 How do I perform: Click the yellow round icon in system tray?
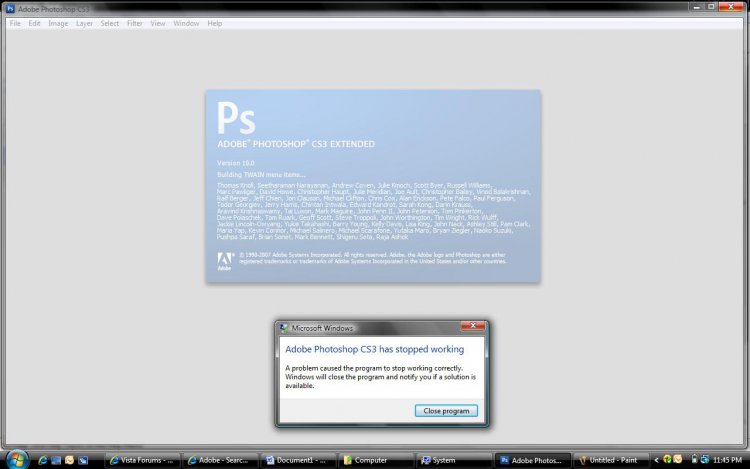point(677,459)
